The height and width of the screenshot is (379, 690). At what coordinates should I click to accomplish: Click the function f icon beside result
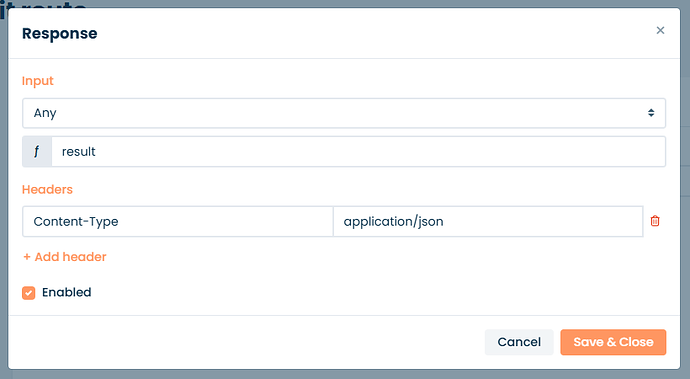37,151
